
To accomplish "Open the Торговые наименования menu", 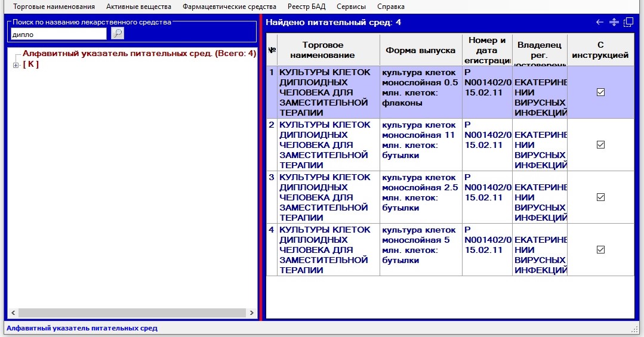I will 54,7.
